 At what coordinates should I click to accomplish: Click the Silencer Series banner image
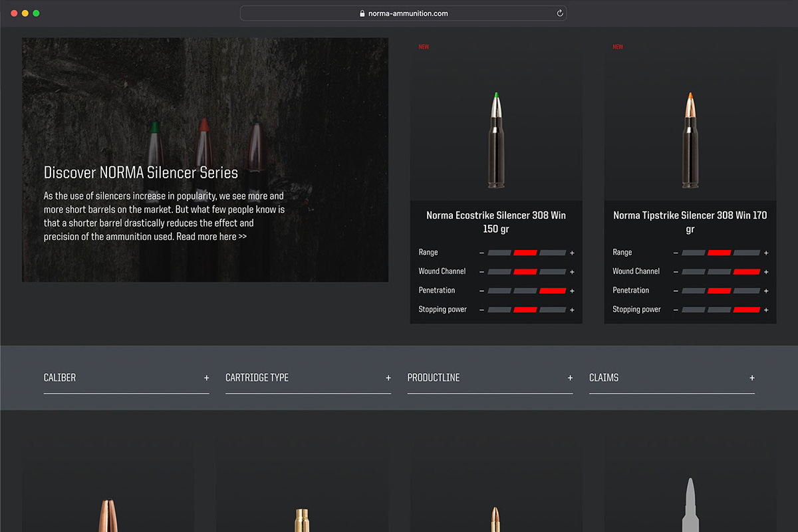pyautogui.click(x=205, y=160)
